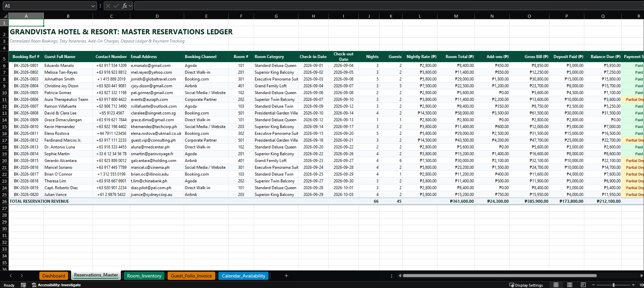Image resolution: width=644 pixels, height=288 pixels.
Task: Click the macro recording icon in status bar
Action: point(23,285)
